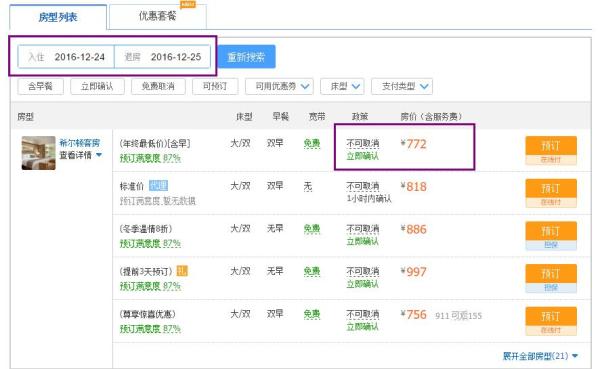Expand 展开全部房型(21) list
Viewport: 600px width, 369px height.
coord(540,356)
